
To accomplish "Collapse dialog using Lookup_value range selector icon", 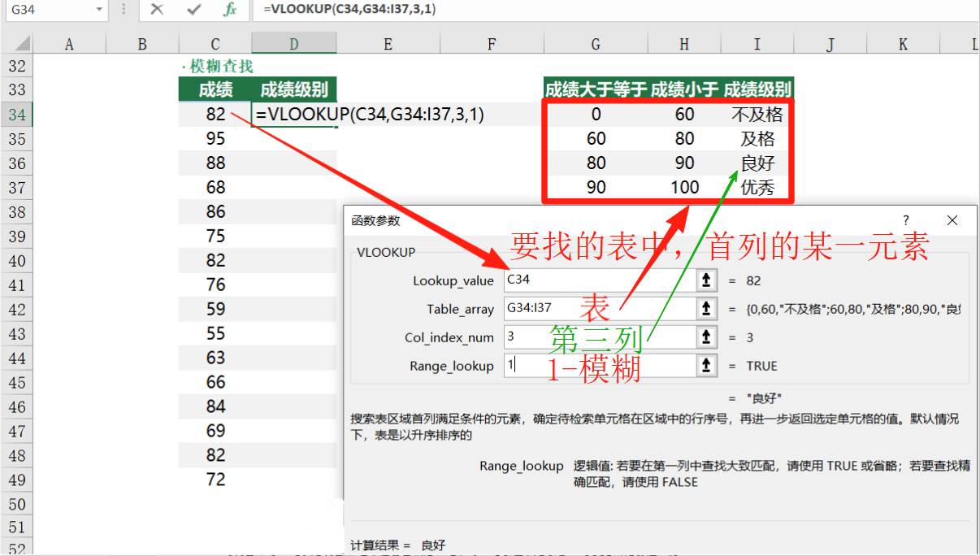I will click(x=707, y=280).
